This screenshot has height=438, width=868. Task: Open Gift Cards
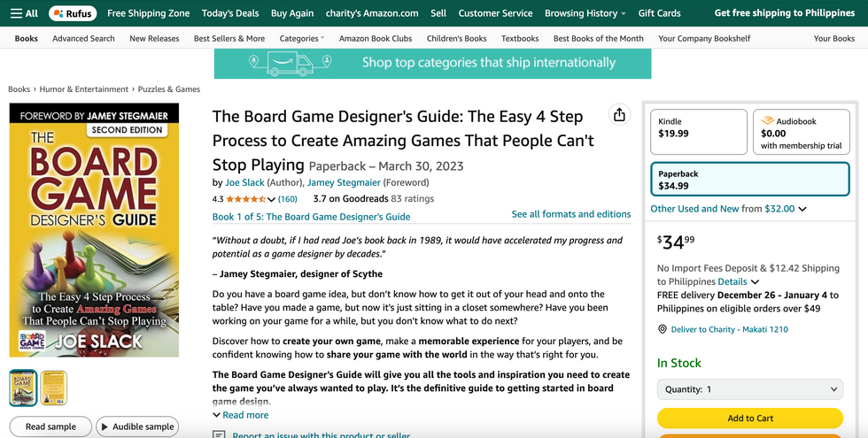pyautogui.click(x=659, y=13)
